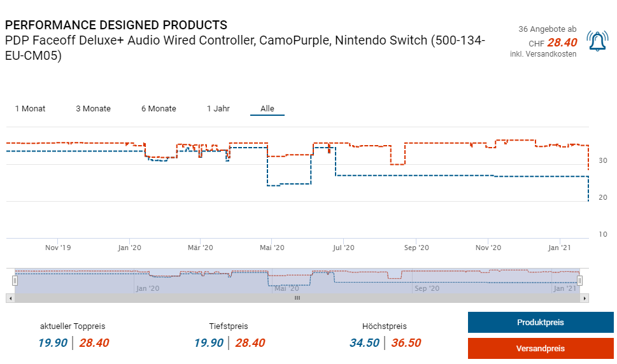Select the 1 Monat time range
This screenshot has width=617, height=364.
(30, 109)
